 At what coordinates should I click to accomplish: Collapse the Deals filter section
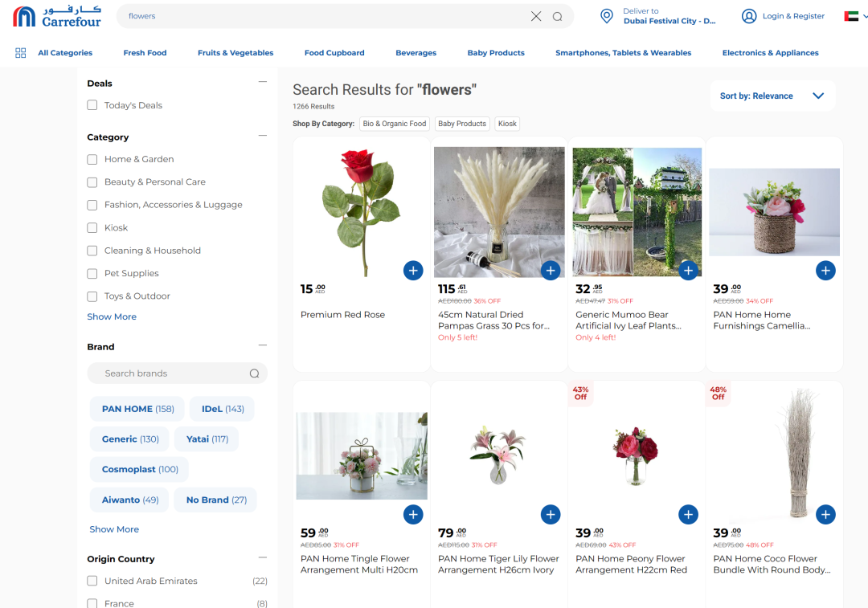tap(262, 82)
